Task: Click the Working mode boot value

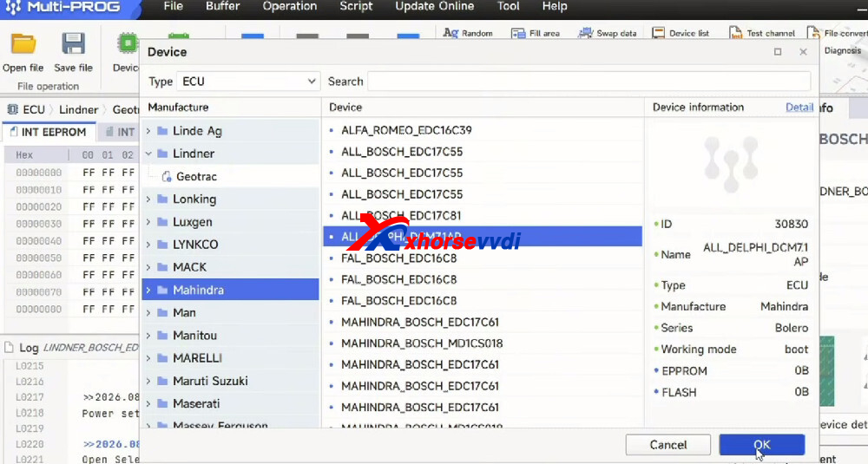Action: pos(796,350)
